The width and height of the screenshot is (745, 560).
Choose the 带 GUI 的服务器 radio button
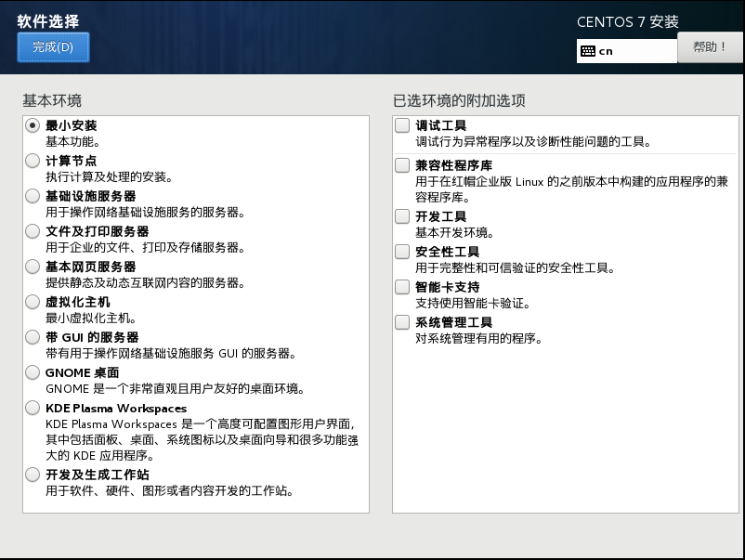tap(33, 337)
